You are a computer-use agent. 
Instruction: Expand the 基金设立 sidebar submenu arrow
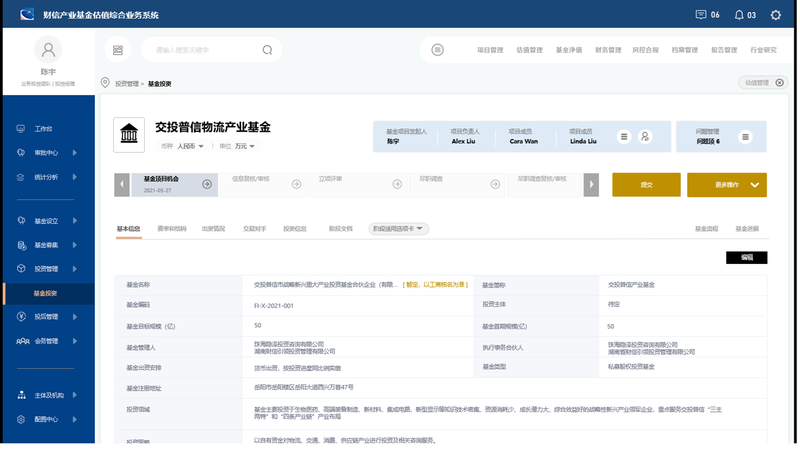[74, 220]
